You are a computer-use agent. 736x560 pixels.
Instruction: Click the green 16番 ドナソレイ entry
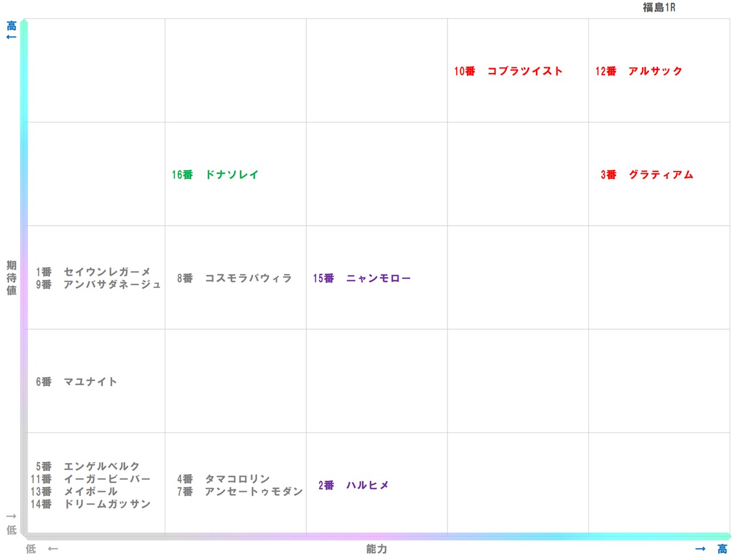(214, 175)
